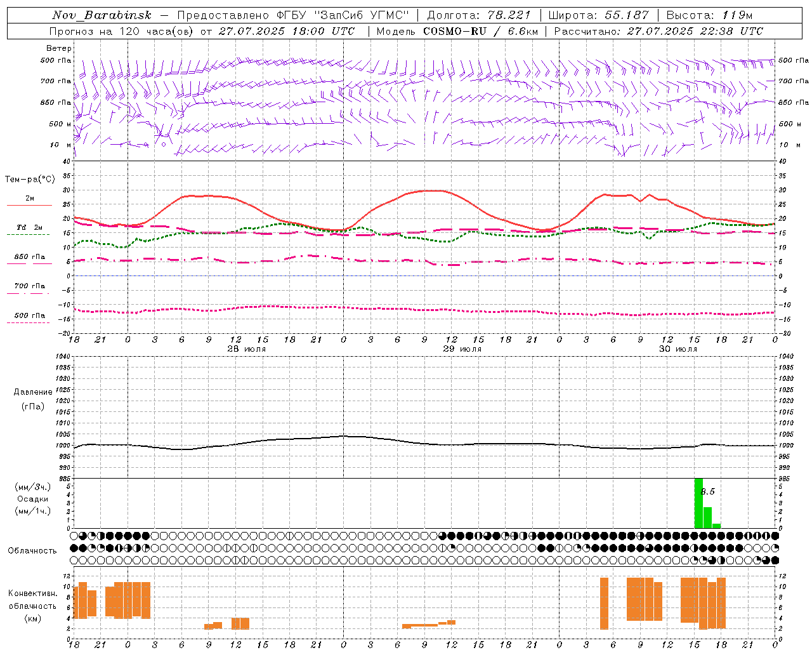This screenshot has height=650, width=812.
Task: Click the 'Ветер' wind panel label
Action: pos(59,48)
